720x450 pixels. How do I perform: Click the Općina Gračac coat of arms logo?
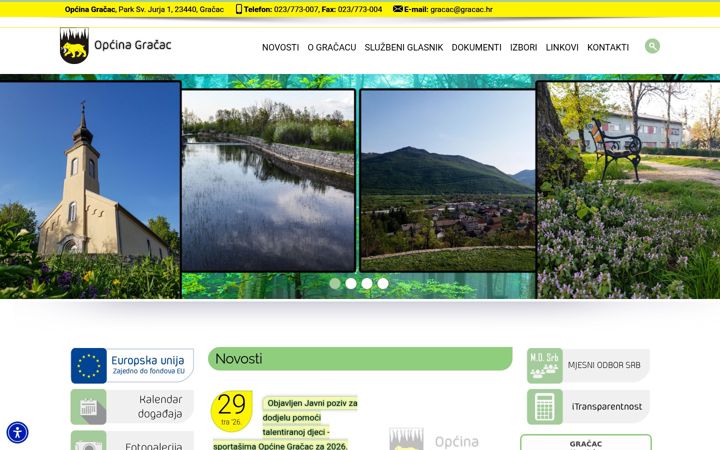click(x=74, y=45)
